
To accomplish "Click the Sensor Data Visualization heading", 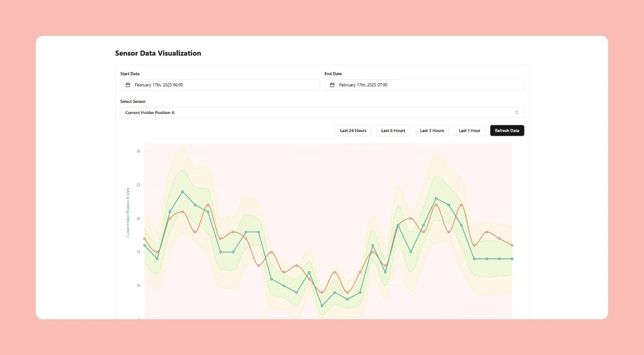I will 158,53.
